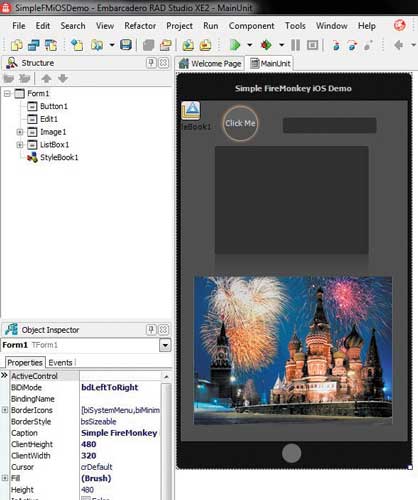Click the folder-with-document toolbar icon next to Save All
Screen dimensions: 418x500
point(166,45)
